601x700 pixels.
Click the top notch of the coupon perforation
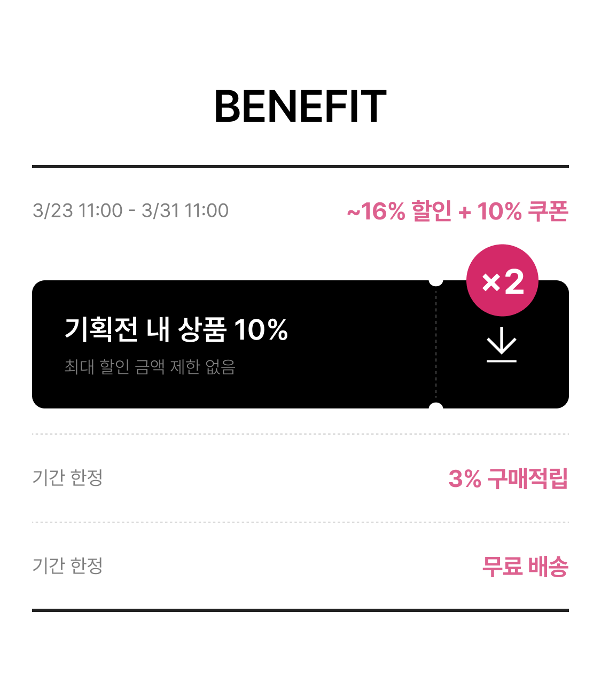pos(436,281)
